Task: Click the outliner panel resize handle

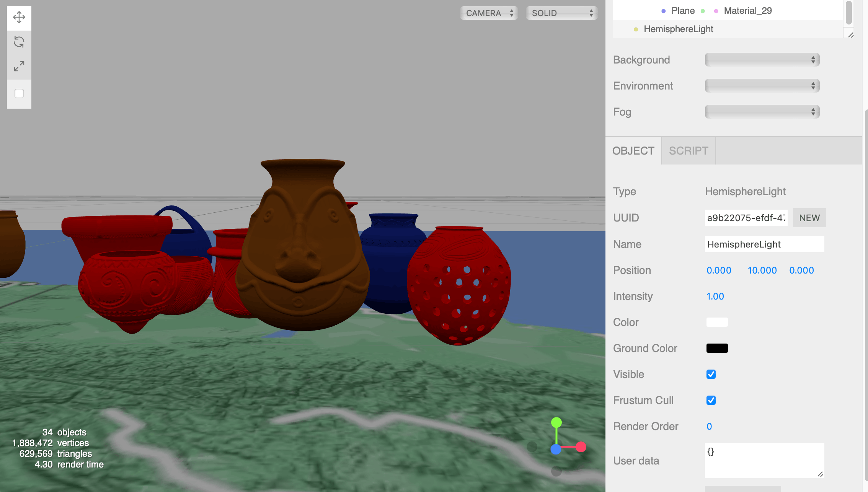Action: [851, 35]
